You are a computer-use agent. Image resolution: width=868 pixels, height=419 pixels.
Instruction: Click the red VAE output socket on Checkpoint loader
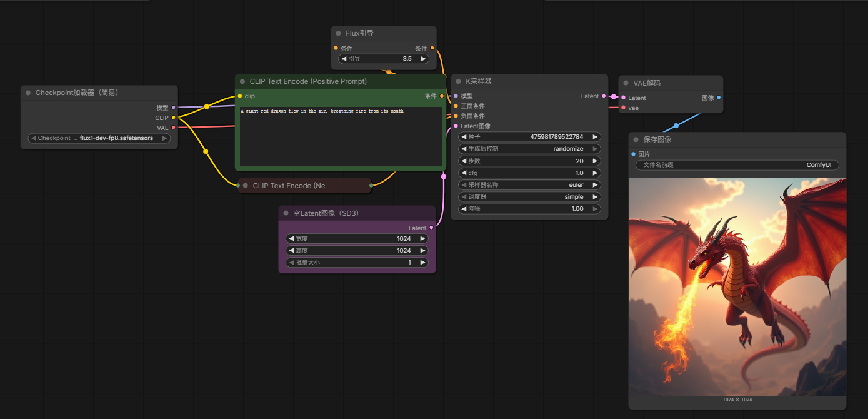[174, 128]
